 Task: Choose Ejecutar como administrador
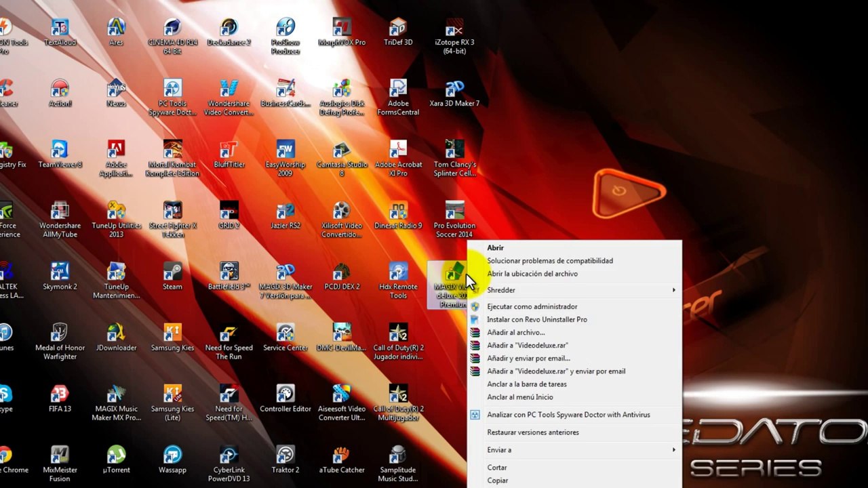[x=574, y=307]
